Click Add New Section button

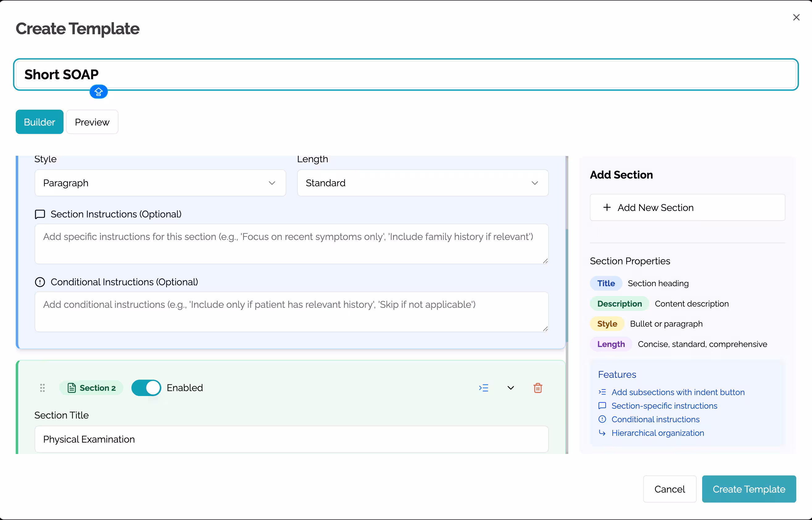tap(687, 207)
